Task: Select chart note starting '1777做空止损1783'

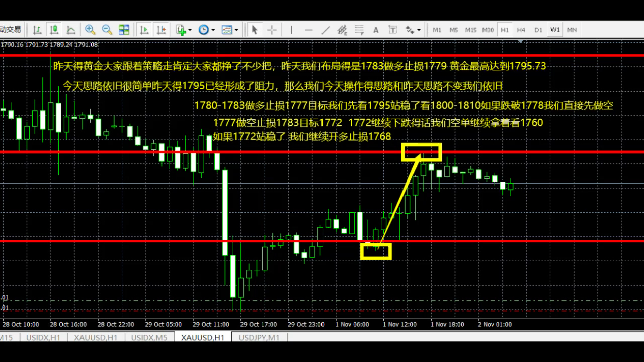Action: [378, 122]
